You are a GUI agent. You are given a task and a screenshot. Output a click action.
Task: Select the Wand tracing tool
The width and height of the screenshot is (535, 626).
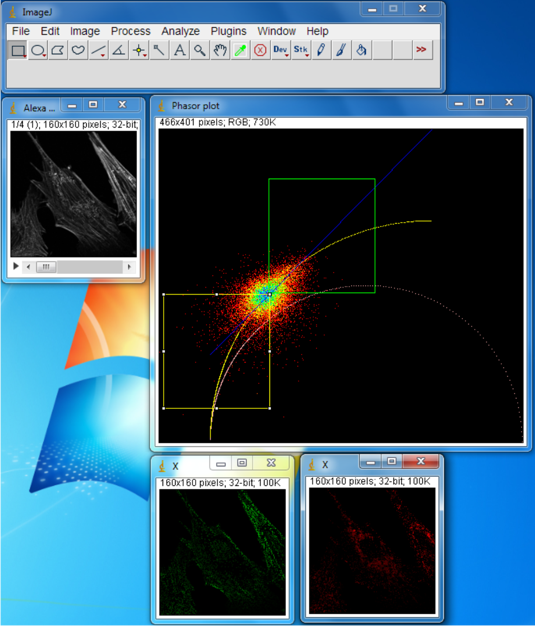coord(159,50)
